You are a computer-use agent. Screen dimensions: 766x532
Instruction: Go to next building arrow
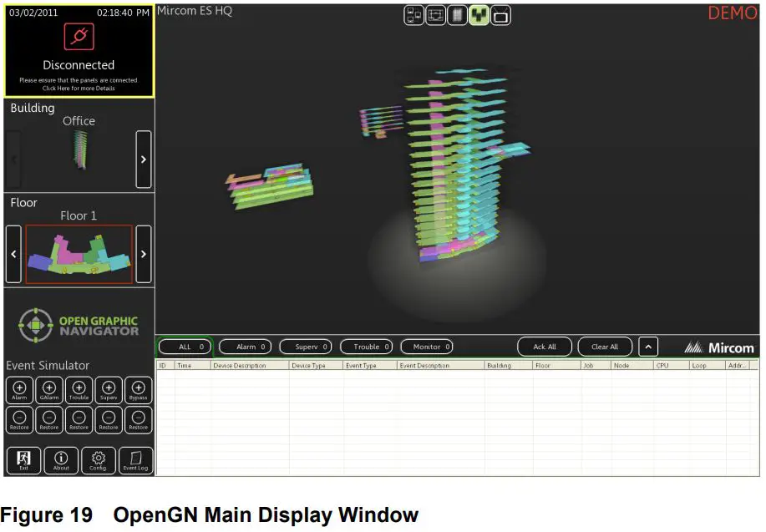coord(143,160)
